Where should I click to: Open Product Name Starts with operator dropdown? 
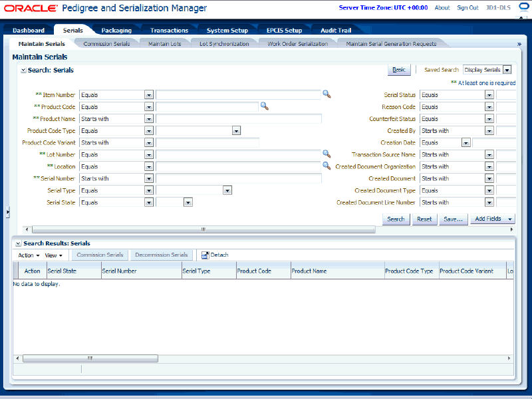149,119
